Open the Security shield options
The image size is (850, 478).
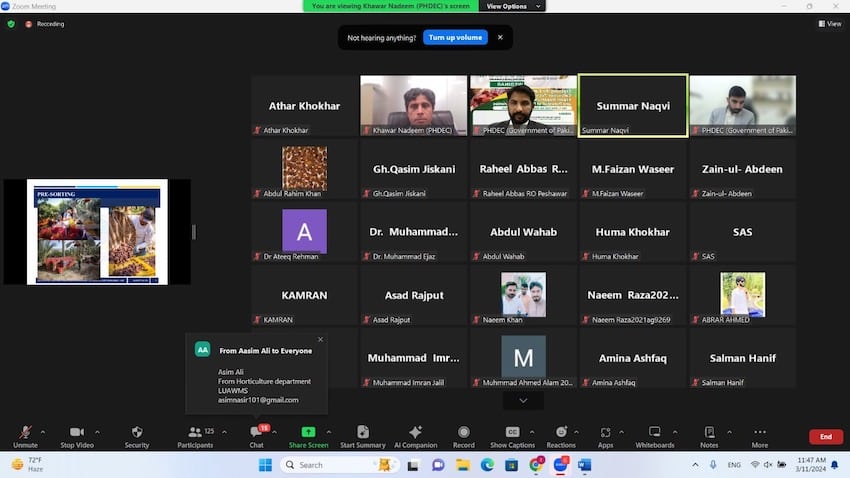tap(137, 436)
